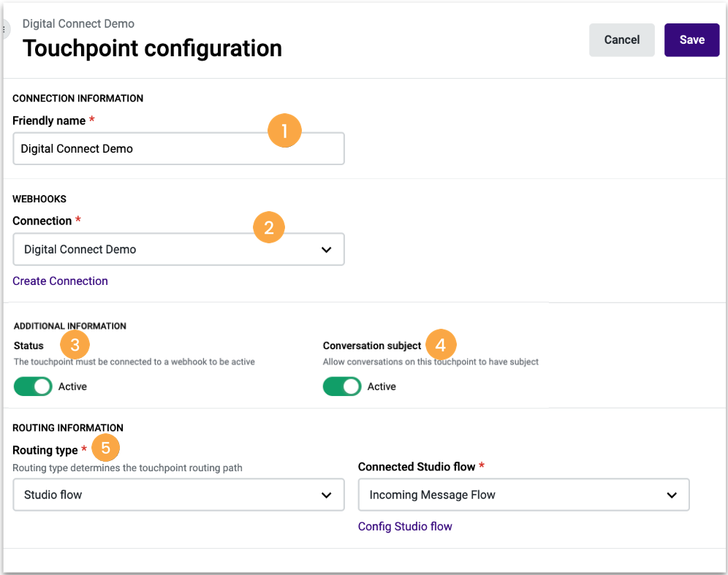Image resolution: width=728 pixels, height=575 pixels.
Task: Click the Config Studio flow link
Action: coord(405,526)
